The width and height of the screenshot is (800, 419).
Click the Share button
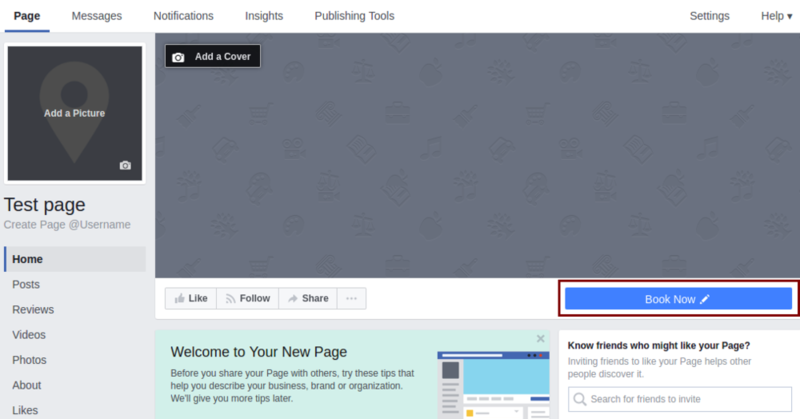pos(308,299)
